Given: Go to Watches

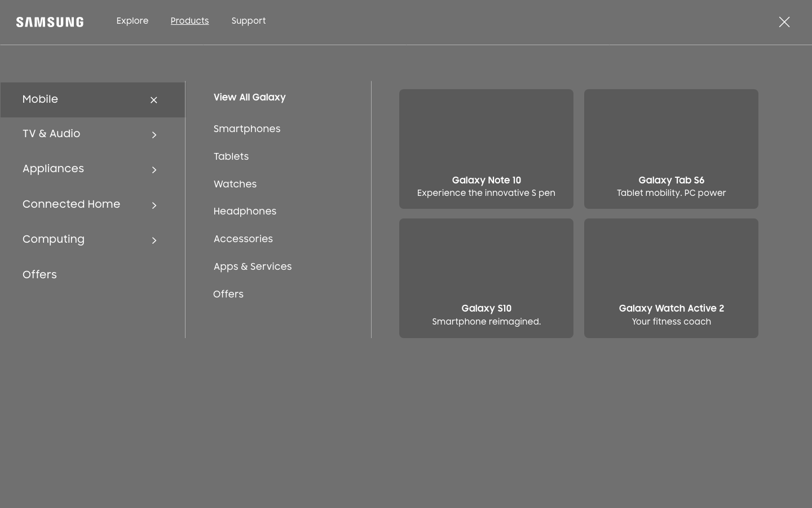Looking at the screenshot, I should [x=235, y=185].
